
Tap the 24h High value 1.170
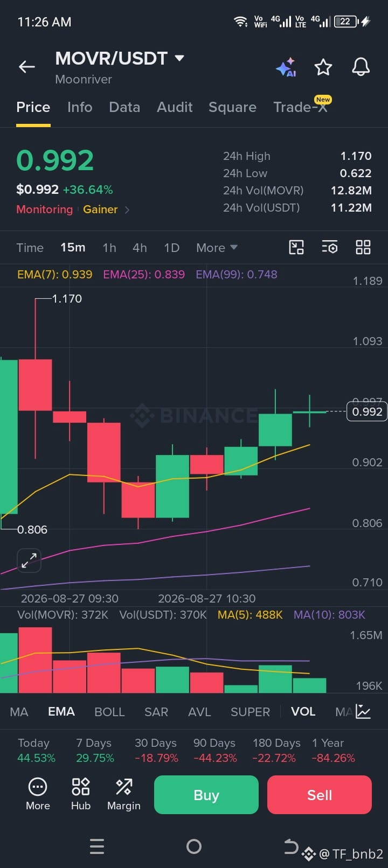pyautogui.click(x=356, y=156)
